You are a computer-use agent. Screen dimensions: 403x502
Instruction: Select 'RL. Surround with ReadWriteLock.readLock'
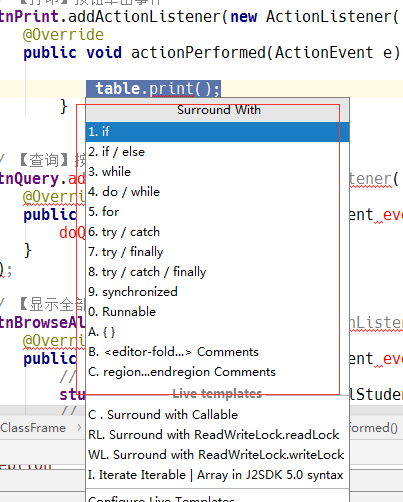[x=217, y=435]
